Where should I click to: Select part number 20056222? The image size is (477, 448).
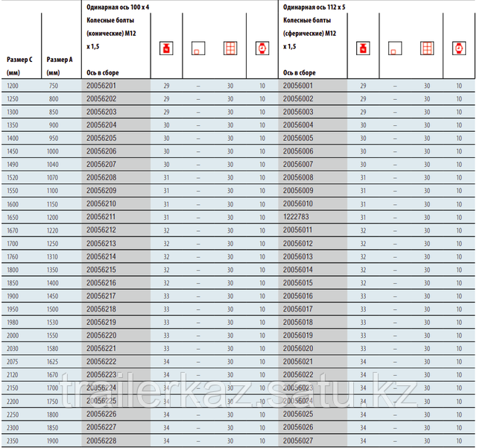[101, 362]
